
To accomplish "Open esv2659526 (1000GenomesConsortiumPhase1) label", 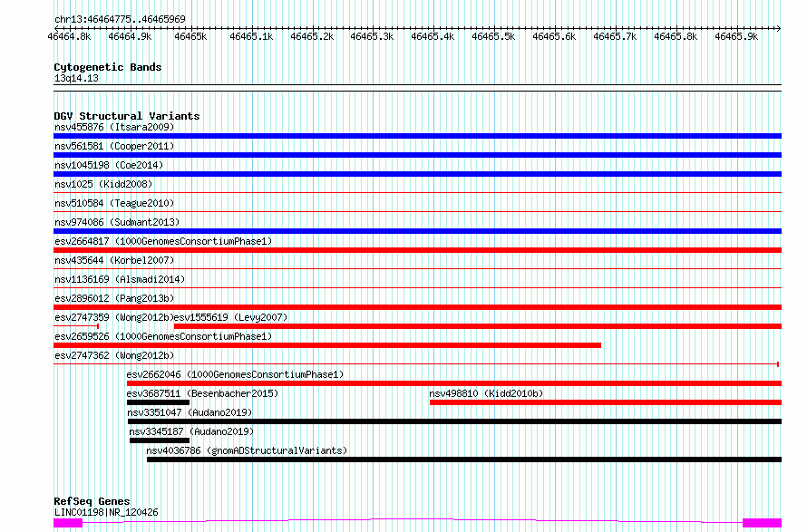I will 163,336.
